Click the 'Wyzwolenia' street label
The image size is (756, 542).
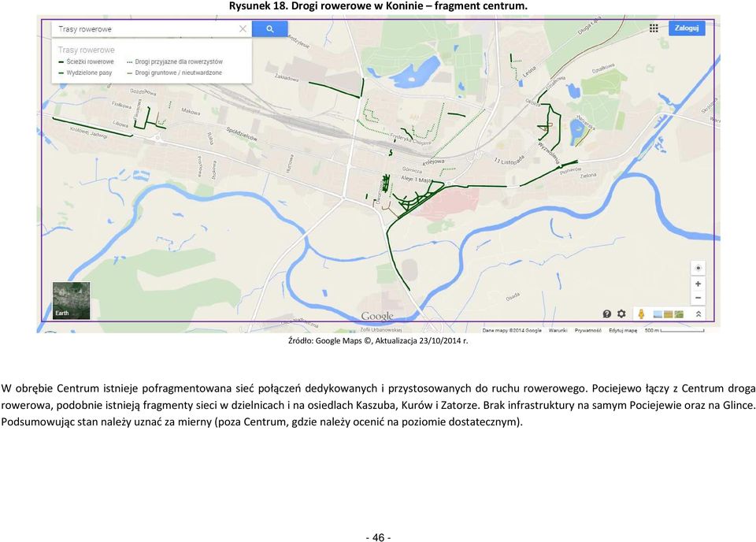click(548, 152)
